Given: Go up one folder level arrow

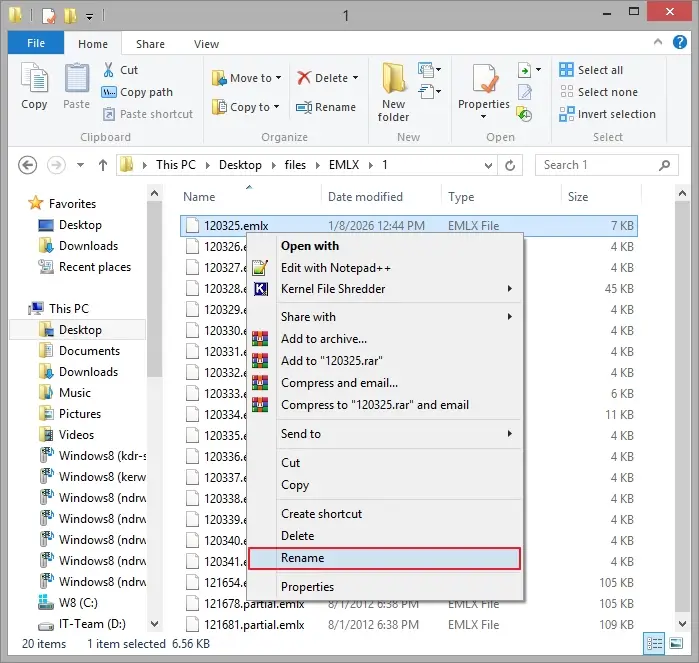Looking at the screenshot, I should [103, 165].
